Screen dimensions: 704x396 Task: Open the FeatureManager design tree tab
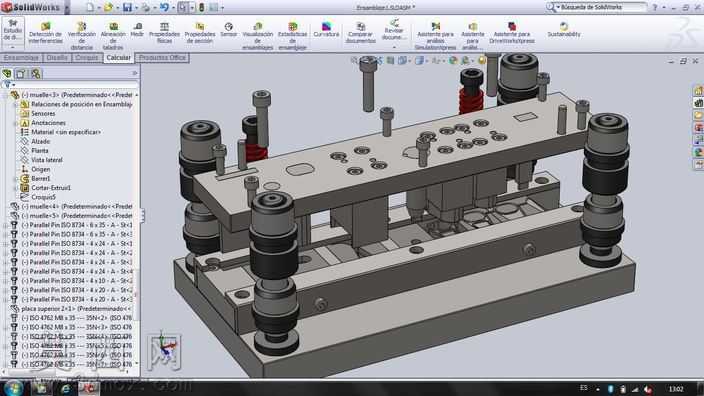point(7,74)
